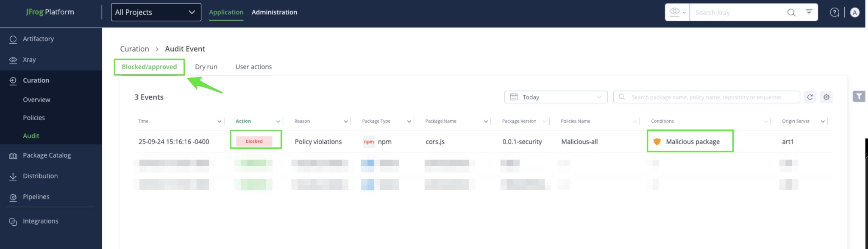This screenshot has width=868, height=249.
Task: Click the 0.0.1-security version cell
Action: 522,142
